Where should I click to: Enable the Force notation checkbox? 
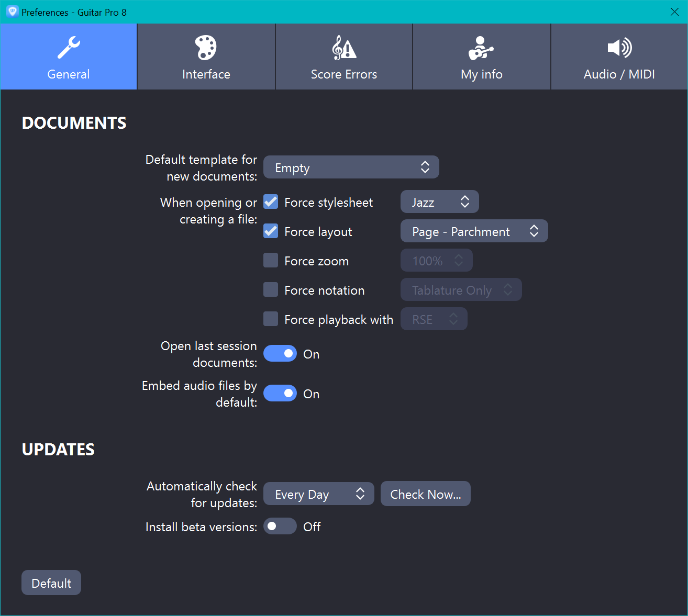(271, 289)
